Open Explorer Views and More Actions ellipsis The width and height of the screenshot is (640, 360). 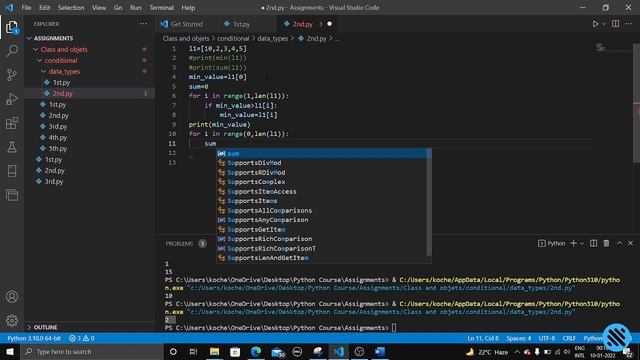pyautogui.click(x=143, y=24)
